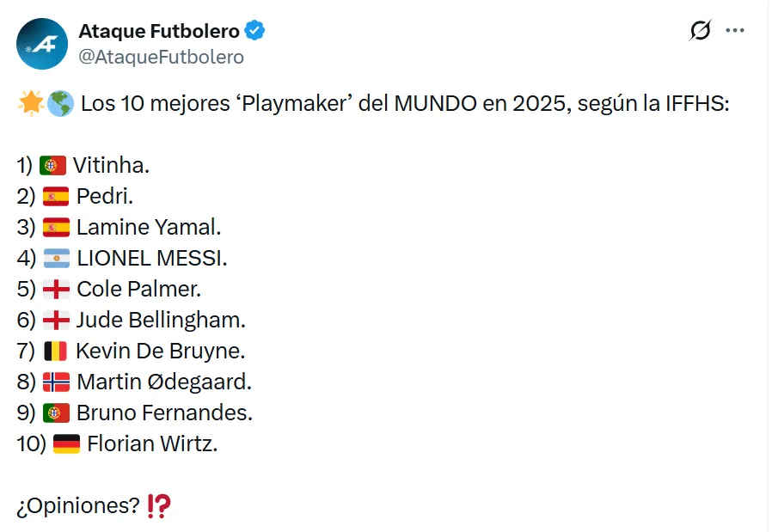Click the Lamine Yamal text line
772x532 pixels.
tap(149, 228)
